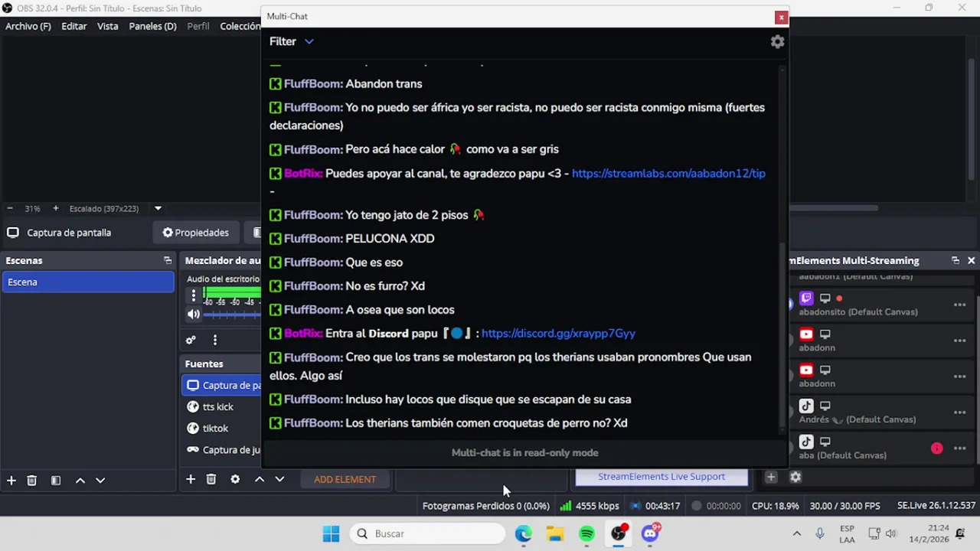Zoom out preview with minus button

pyautogui.click(x=10, y=208)
